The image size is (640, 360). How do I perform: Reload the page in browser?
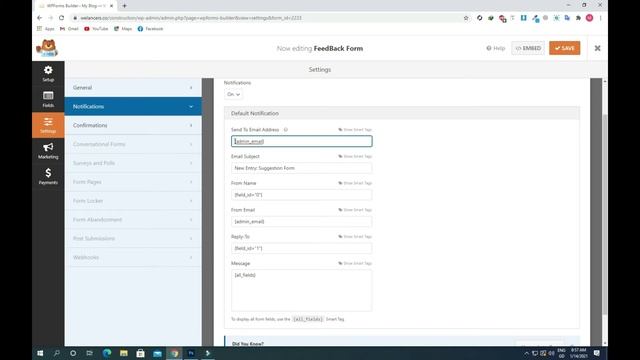62,18
